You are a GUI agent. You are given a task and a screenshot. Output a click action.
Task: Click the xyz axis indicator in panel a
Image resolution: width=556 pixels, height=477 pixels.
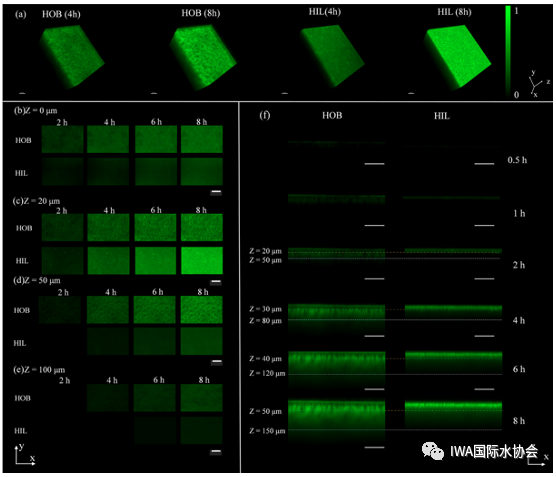tap(538, 83)
